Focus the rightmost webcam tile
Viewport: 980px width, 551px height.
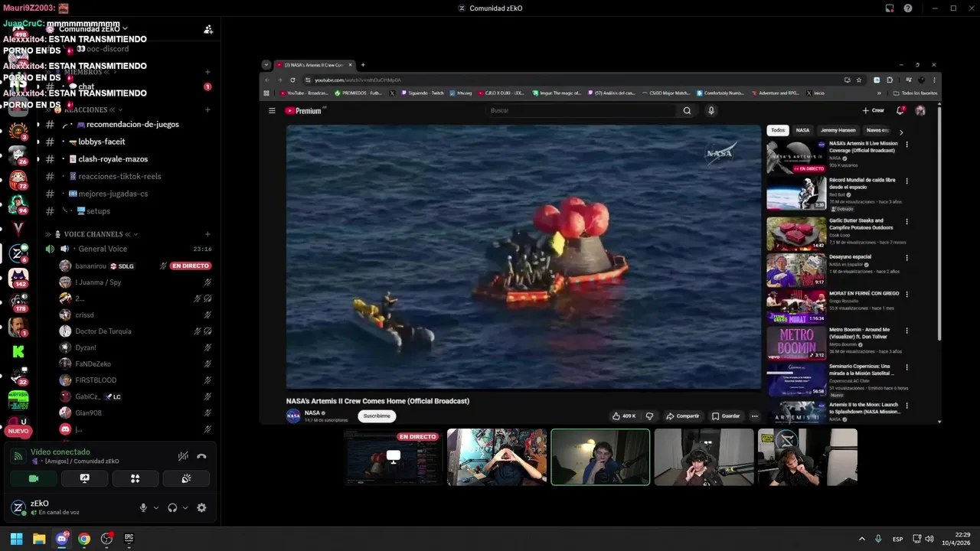pos(807,457)
